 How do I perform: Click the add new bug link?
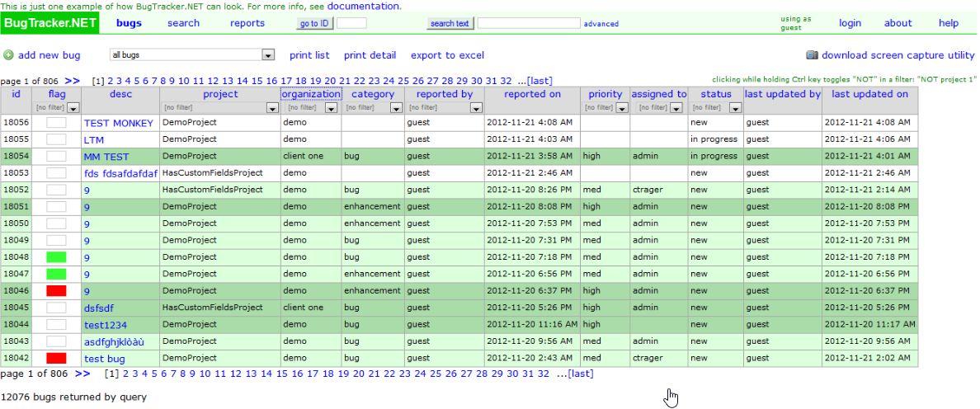(x=49, y=55)
